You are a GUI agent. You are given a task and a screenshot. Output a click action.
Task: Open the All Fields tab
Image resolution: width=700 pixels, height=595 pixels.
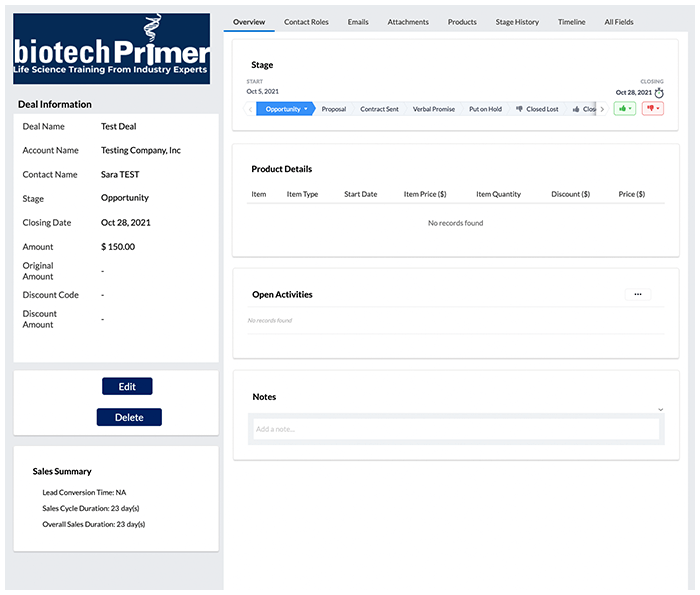click(619, 22)
